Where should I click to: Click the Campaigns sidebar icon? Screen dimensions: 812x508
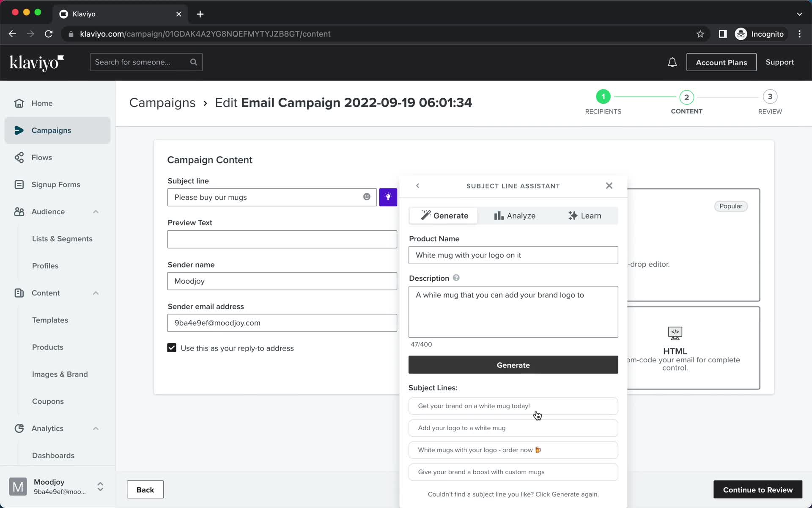point(19,130)
